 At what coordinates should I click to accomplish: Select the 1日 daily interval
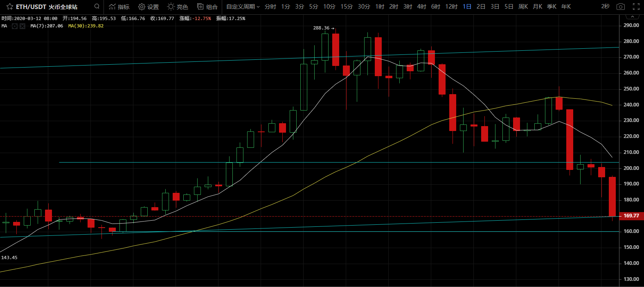(467, 7)
